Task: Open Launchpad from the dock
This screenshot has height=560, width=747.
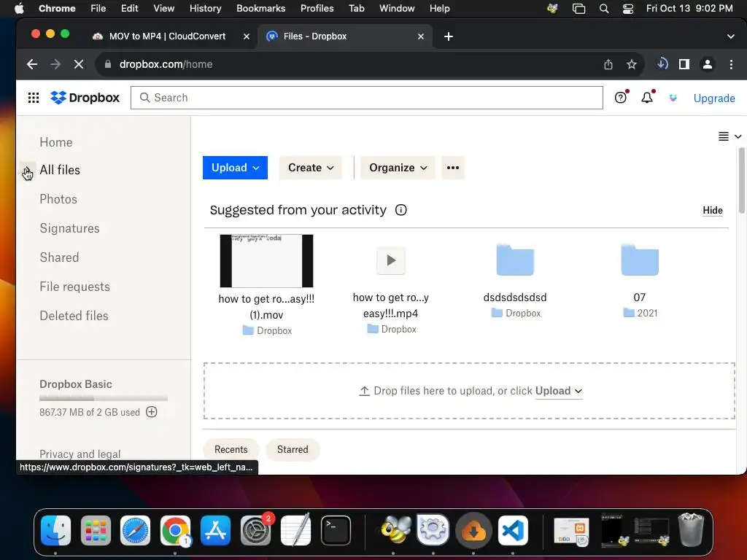Action: point(96,530)
